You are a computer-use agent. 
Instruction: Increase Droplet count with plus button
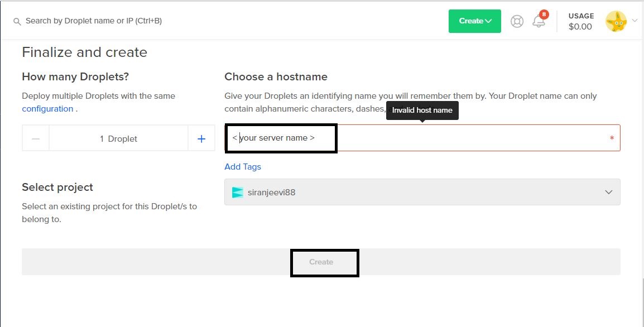(201, 139)
